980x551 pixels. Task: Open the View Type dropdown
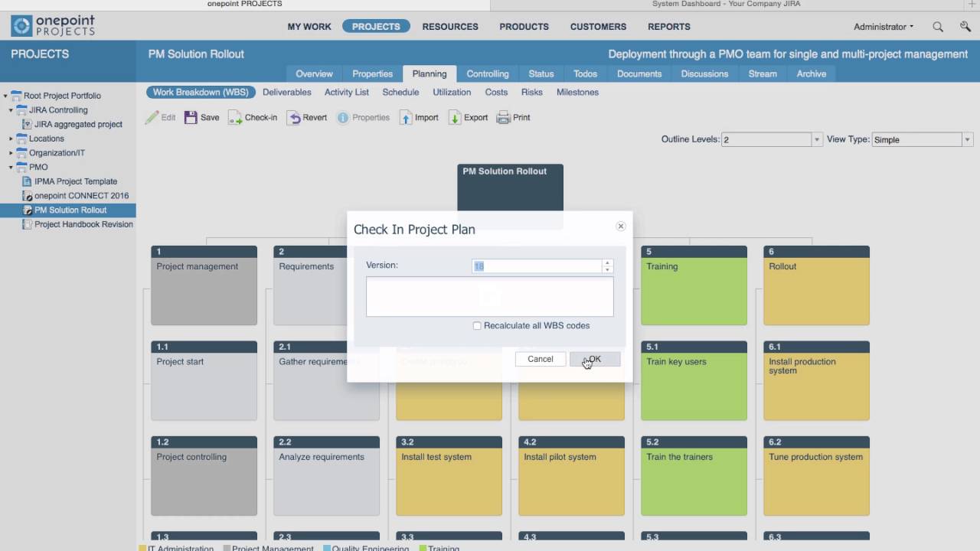pyautogui.click(x=966, y=139)
